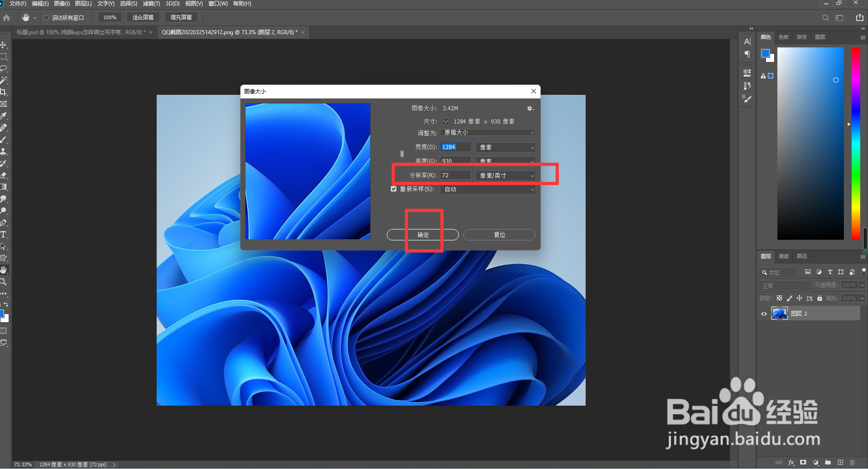
Task: Click the 100% zoom button
Action: pos(109,18)
